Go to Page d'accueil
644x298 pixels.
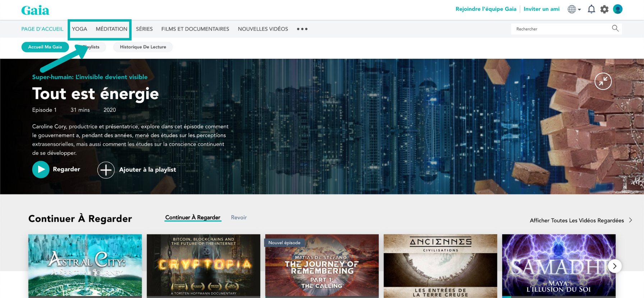click(42, 29)
